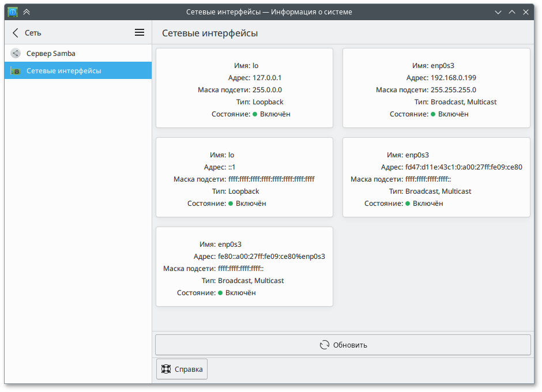This screenshot has height=392, width=542.
Task: Click the lifebuoy icon on Справка
Action: (166, 369)
